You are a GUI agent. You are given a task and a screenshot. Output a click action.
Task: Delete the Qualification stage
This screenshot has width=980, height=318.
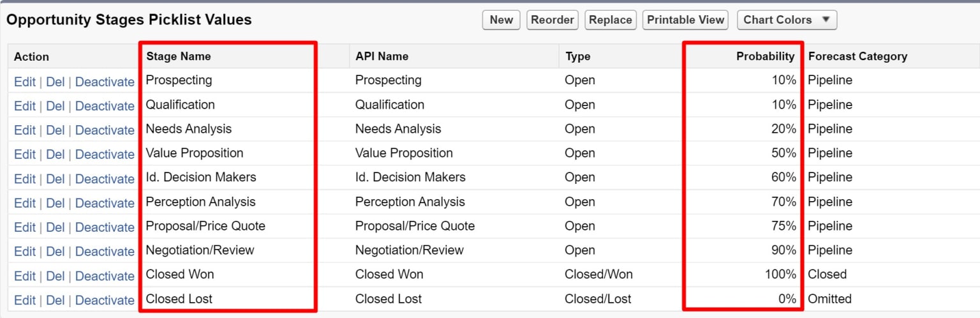[56, 106]
